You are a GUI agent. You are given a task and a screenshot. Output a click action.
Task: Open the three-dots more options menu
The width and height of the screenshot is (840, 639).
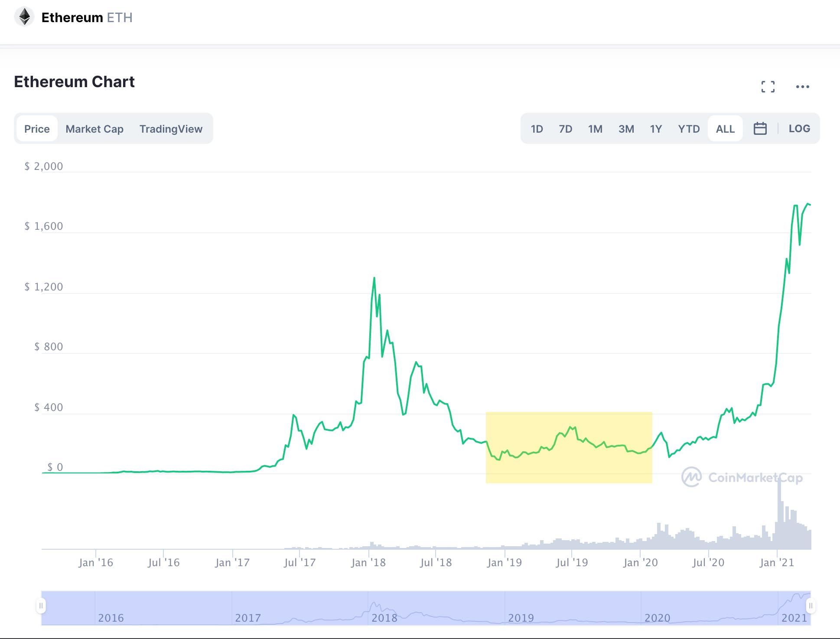click(802, 87)
